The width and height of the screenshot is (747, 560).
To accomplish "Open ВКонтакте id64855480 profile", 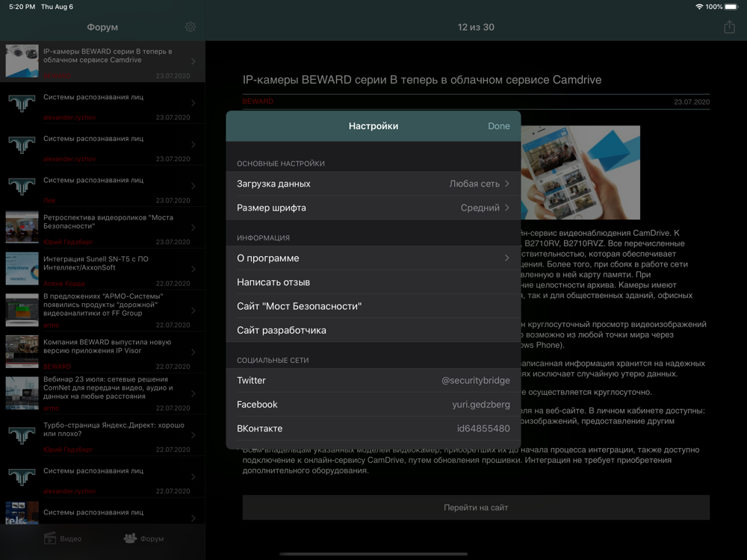I will coord(373,429).
